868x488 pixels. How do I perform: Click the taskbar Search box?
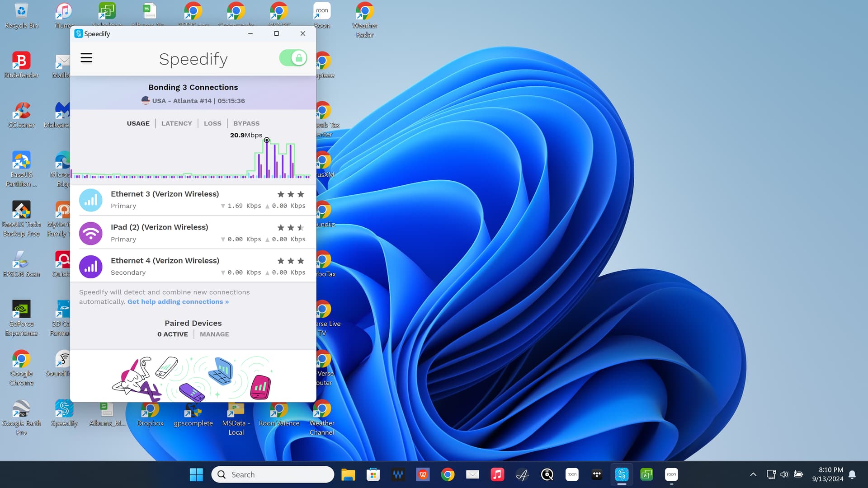pyautogui.click(x=273, y=474)
